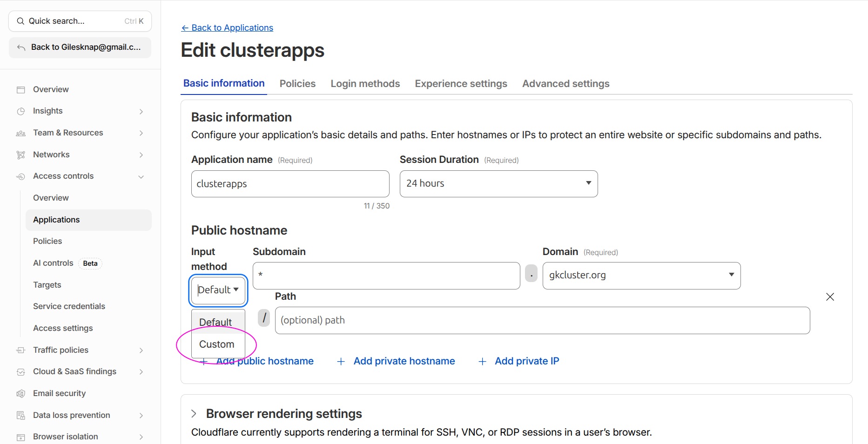The height and width of the screenshot is (444, 868).
Task: Select the Traffic policies icon
Action: pos(21,350)
